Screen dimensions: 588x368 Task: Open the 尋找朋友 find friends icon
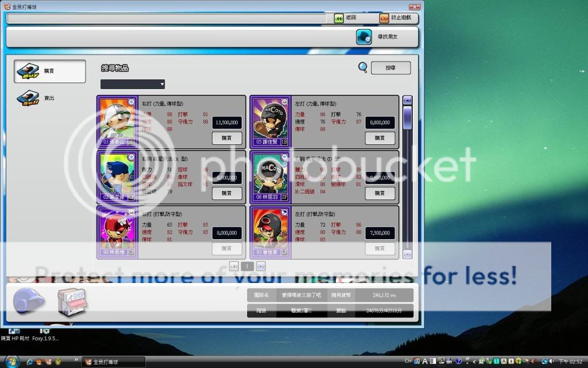[x=363, y=37]
